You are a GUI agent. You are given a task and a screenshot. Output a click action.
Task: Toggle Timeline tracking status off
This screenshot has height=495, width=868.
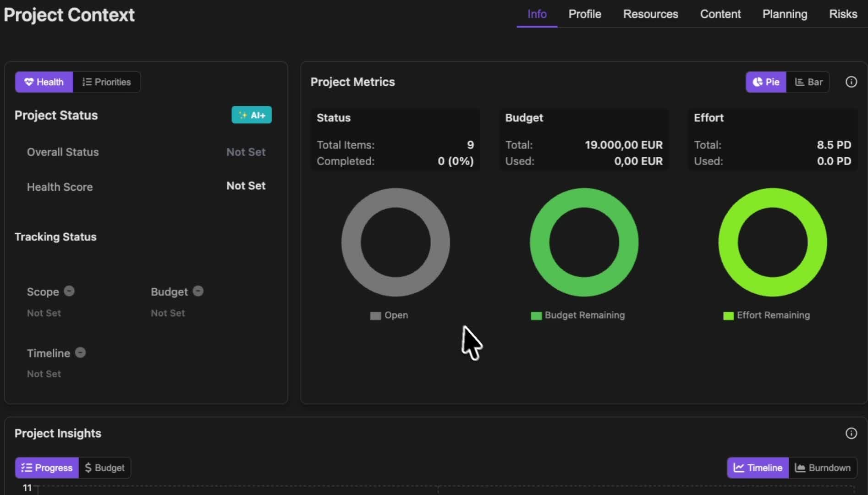(80, 352)
